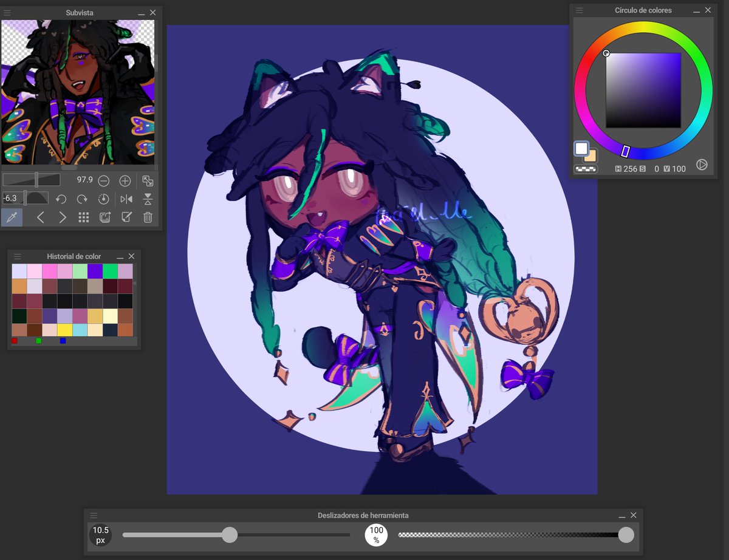Click the Subvista reference image preview

(78, 92)
